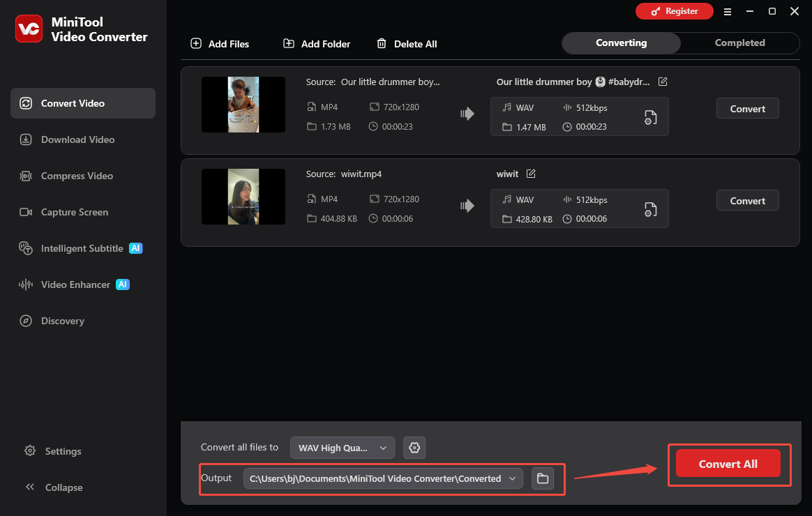Open the hamburger menu in the title bar
Image resolution: width=812 pixels, height=516 pixels.
pos(728,11)
